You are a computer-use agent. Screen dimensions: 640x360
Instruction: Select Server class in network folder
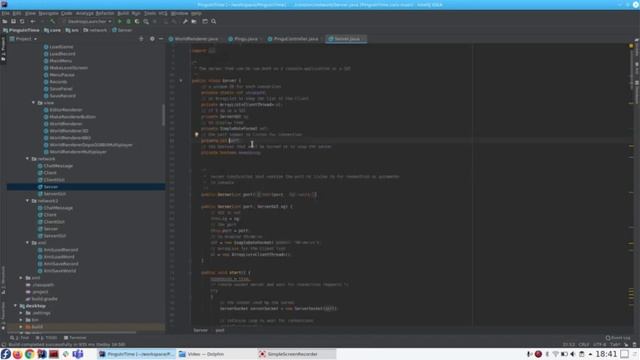pos(51,187)
